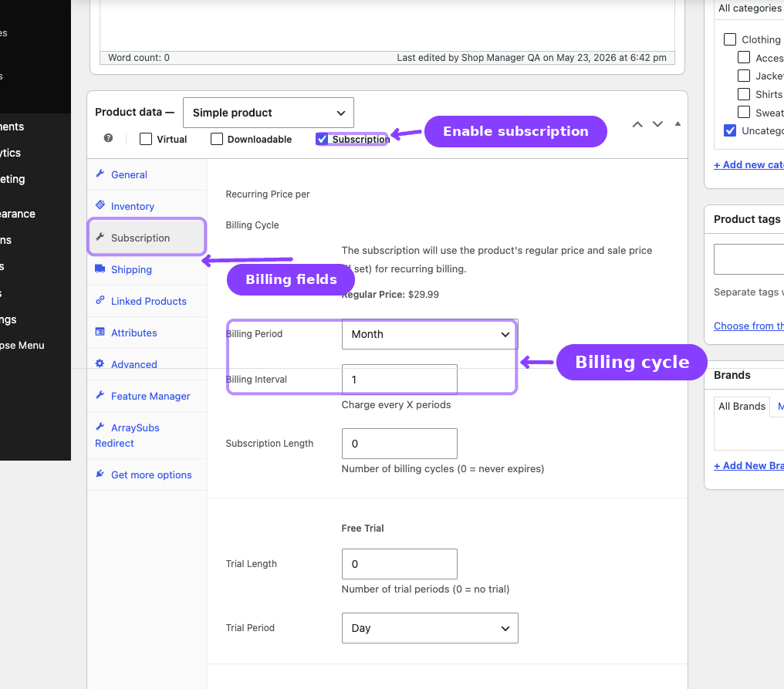Click the 'Word count: 0' status text
The image size is (784, 689).
(139, 58)
